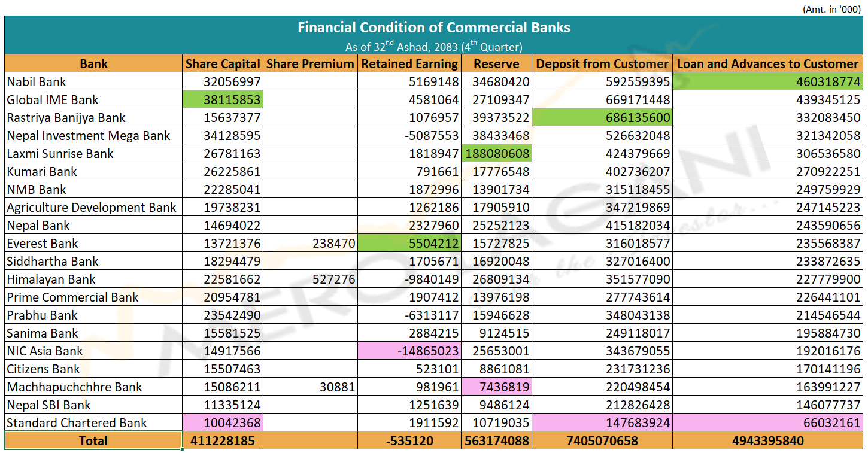Viewport: 868px width, 453px height.
Task: Click total deposit 7405070658
Action: (x=602, y=441)
